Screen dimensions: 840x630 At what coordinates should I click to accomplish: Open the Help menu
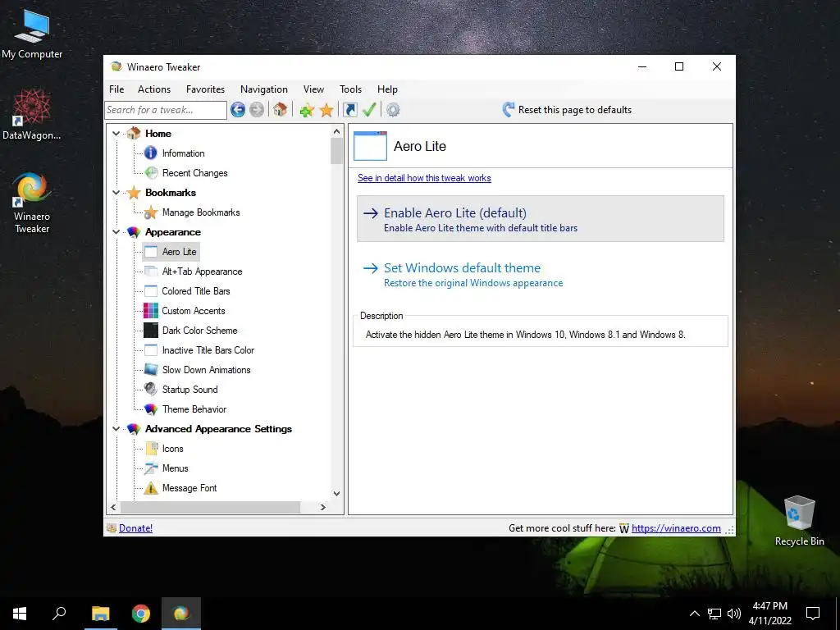coord(387,89)
